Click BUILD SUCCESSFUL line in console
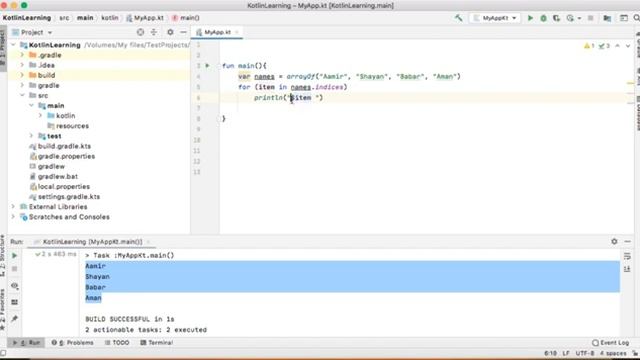Screen dimensions: 640x360 (130, 319)
